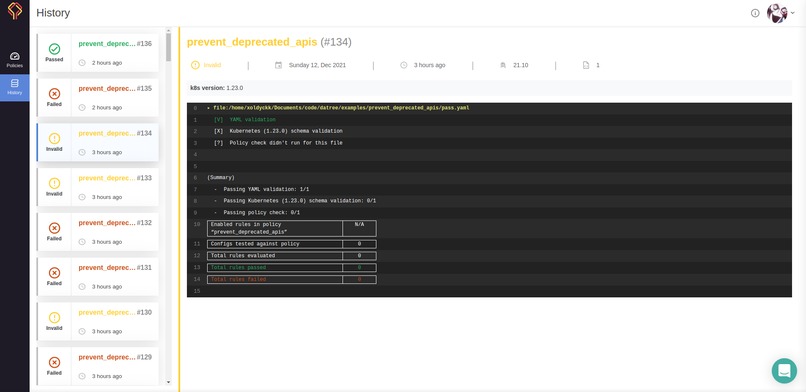The height and width of the screenshot is (392, 806).
Task: Click the Failed X icon for #135
Action: tap(54, 94)
